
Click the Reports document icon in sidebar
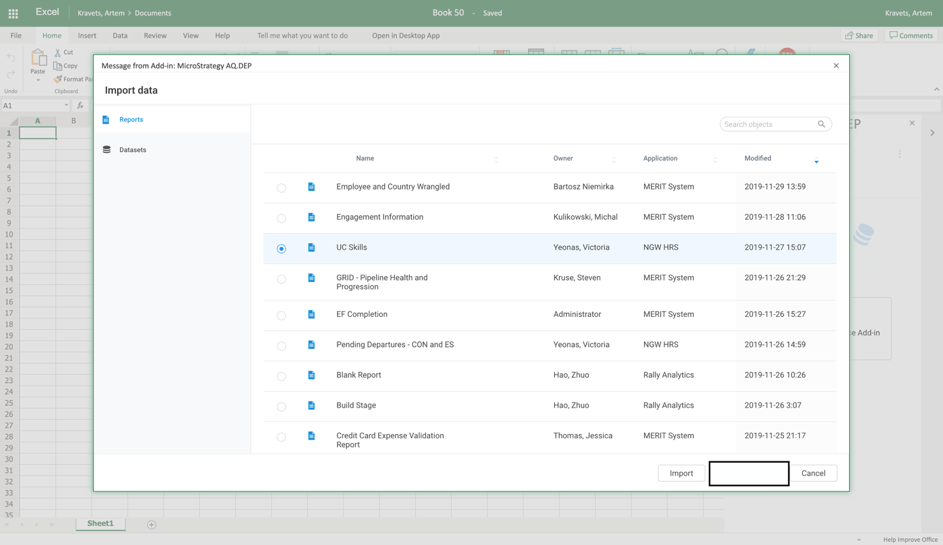coord(106,119)
